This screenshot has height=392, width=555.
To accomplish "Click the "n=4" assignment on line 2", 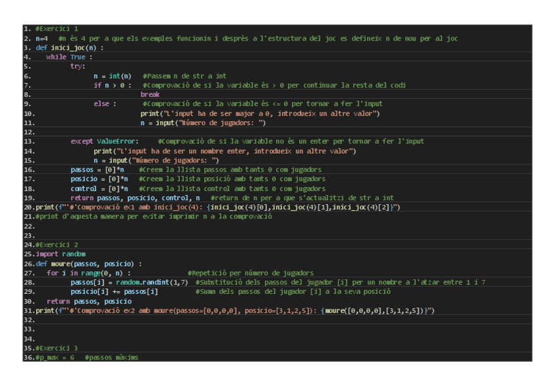I will tap(41, 39).
